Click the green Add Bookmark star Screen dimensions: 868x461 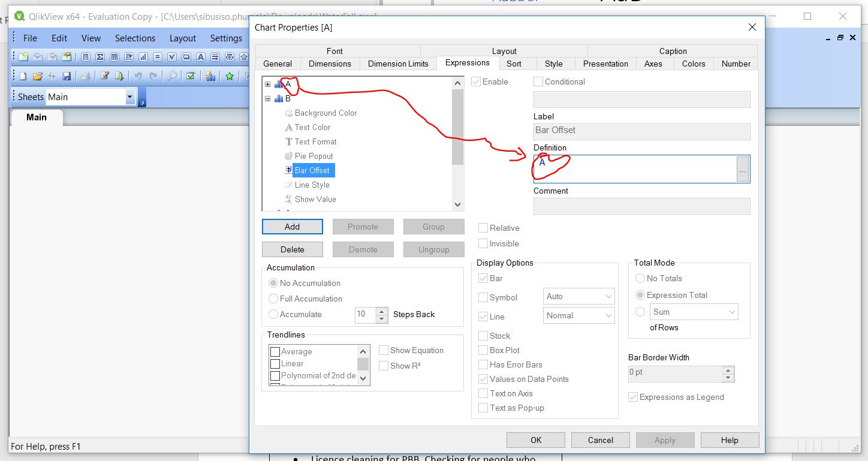pyautogui.click(x=230, y=76)
